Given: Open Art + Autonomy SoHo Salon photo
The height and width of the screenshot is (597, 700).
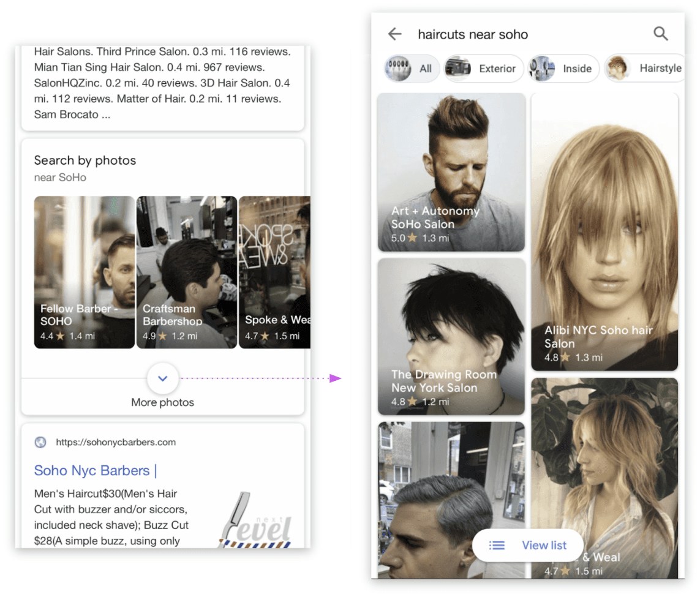Looking at the screenshot, I should coord(451,172).
